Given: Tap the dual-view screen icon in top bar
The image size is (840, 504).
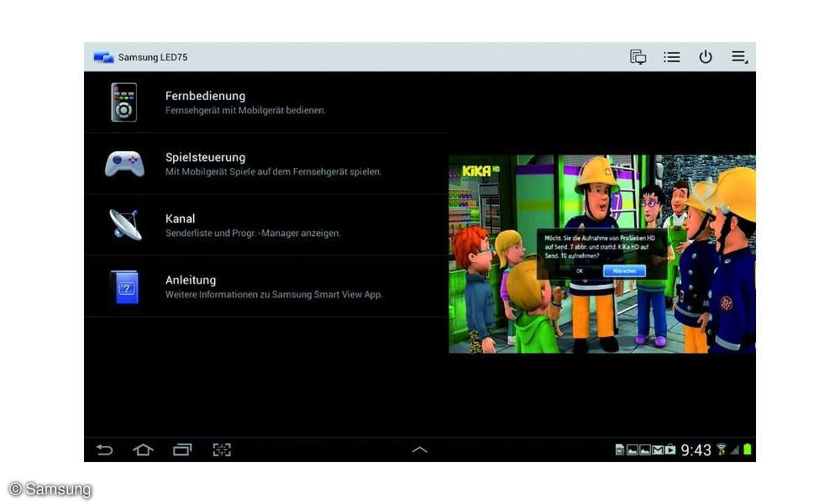Looking at the screenshot, I should coord(638,57).
